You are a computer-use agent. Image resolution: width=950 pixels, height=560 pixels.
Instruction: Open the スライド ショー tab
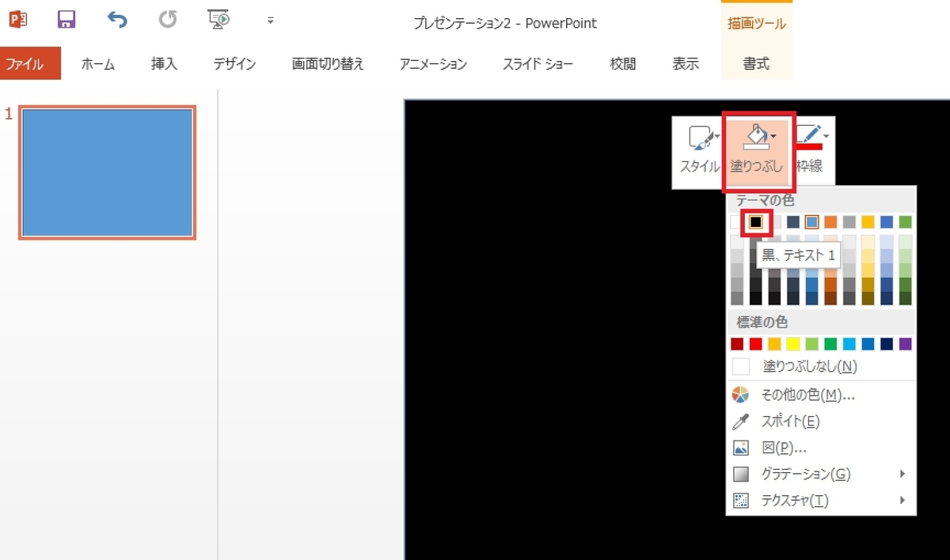click(538, 64)
